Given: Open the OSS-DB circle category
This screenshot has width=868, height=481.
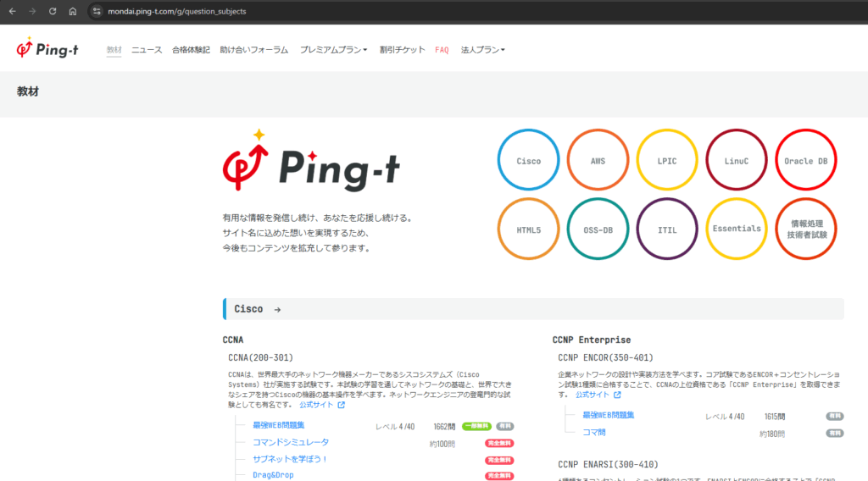Looking at the screenshot, I should [x=598, y=229].
